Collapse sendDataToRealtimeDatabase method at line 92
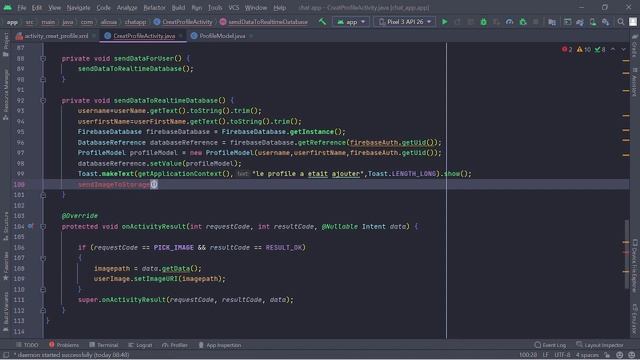Screen dimensions: 640x360 [43, 100]
